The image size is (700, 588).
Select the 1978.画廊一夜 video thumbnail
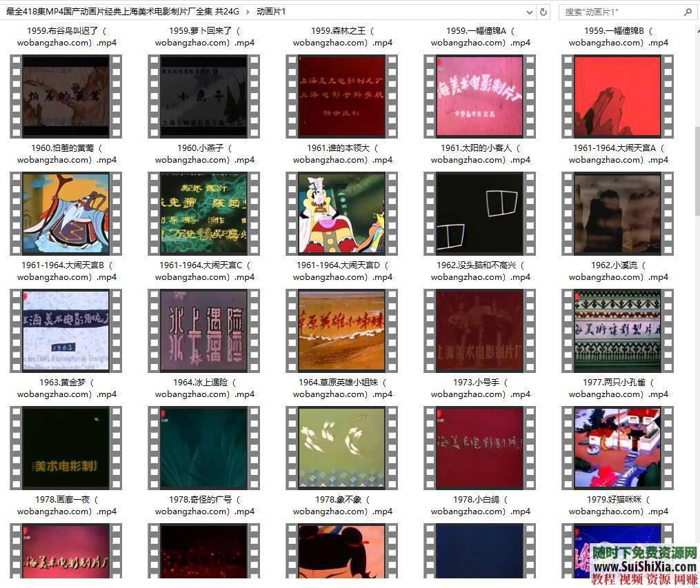tap(66, 448)
